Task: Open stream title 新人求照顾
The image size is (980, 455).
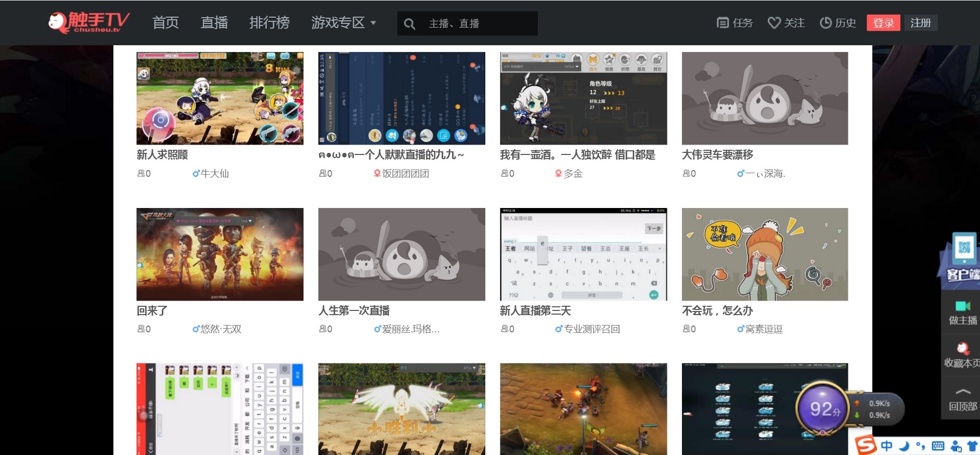Action: click(x=162, y=154)
